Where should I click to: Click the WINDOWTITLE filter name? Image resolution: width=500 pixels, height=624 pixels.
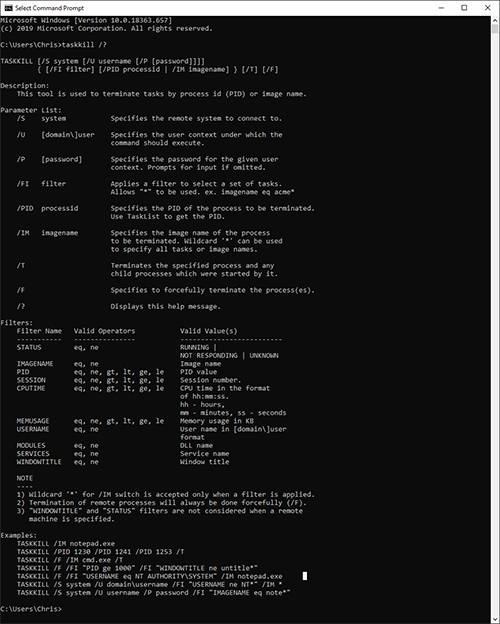(x=39, y=462)
